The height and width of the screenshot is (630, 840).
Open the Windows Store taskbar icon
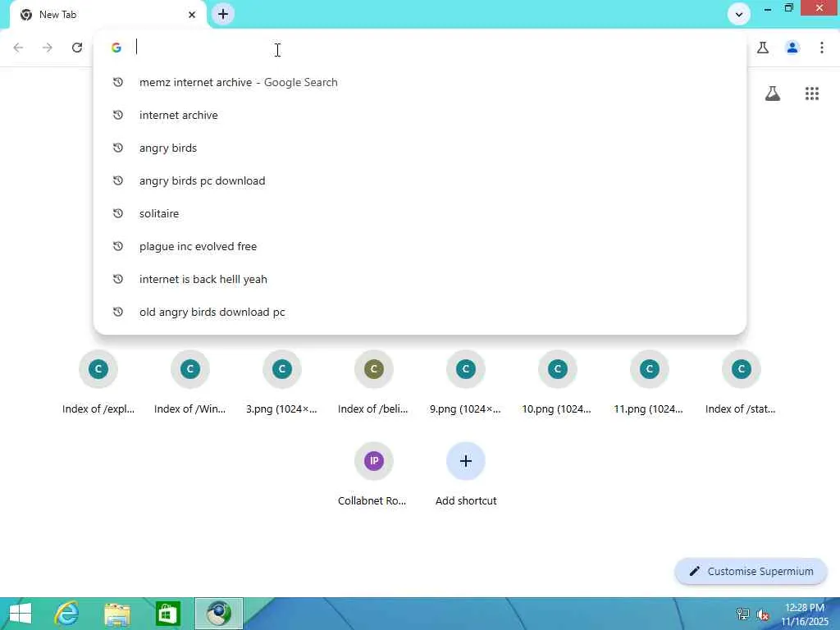coord(167,614)
